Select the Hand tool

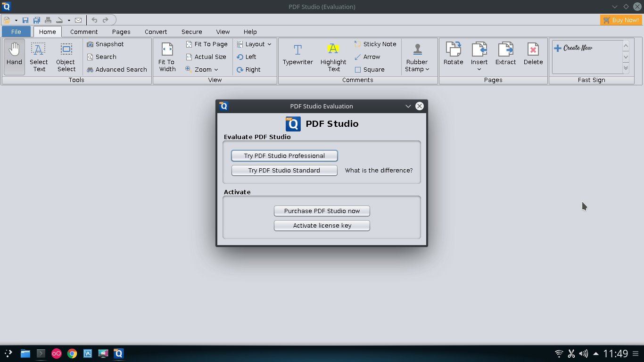click(x=14, y=57)
